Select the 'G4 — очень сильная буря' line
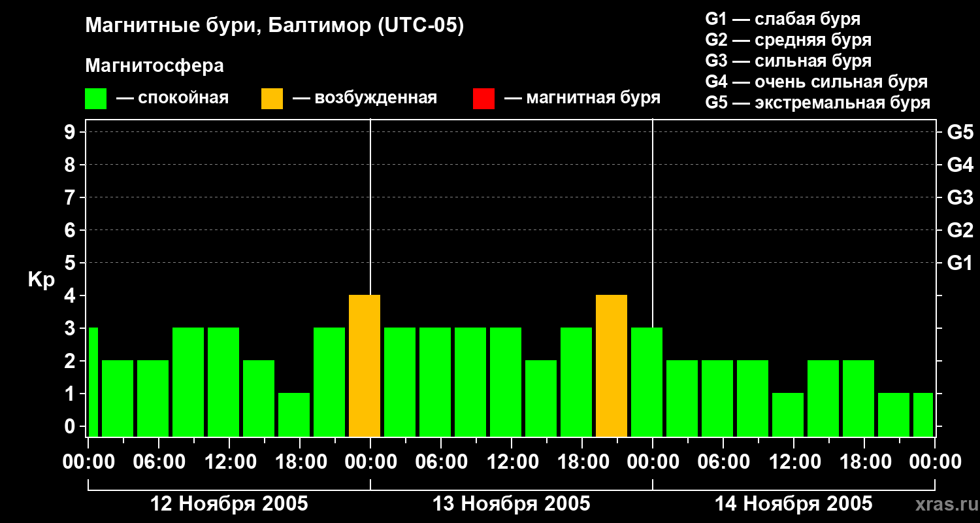 coord(817,82)
